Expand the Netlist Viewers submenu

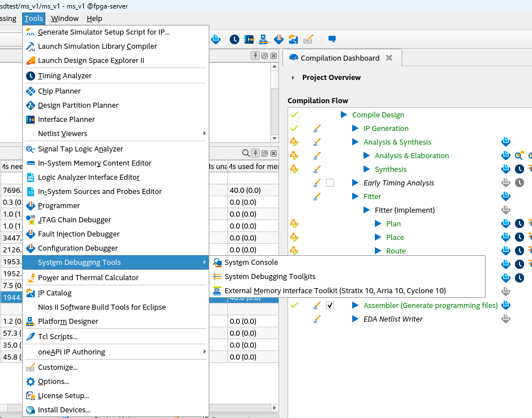click(62, 134)
